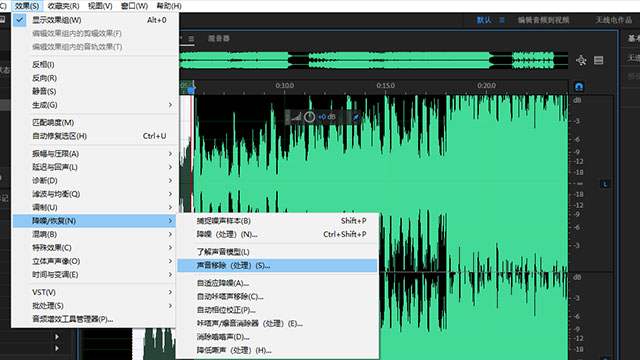Expand the 滤波与均衡(Q) submenu
This screenshot has width=640, height=360.
[x=95, y=194]
